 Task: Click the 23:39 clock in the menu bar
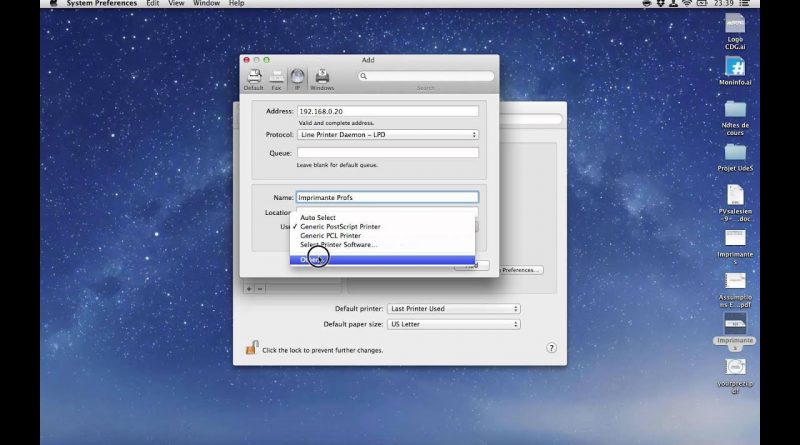[x=723, y=3]
